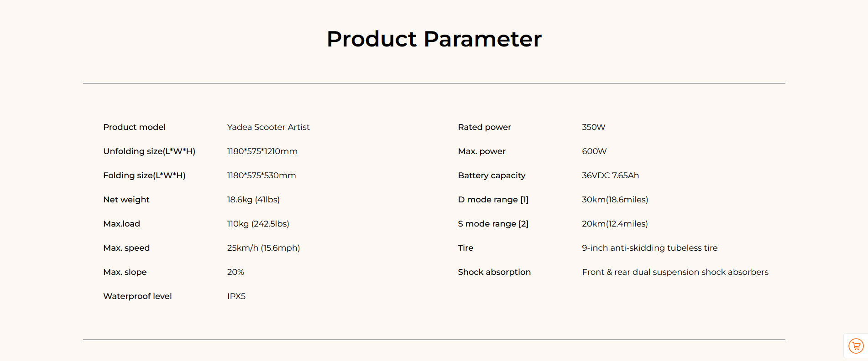Click the Max. speed value 25km/h
The image size is (868, 361).
263,248
